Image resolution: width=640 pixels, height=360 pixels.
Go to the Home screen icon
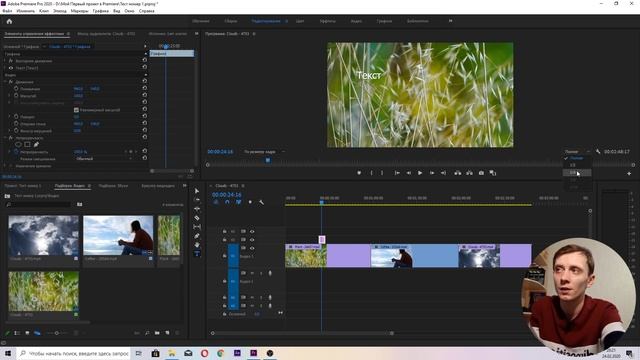pos(9,21)
